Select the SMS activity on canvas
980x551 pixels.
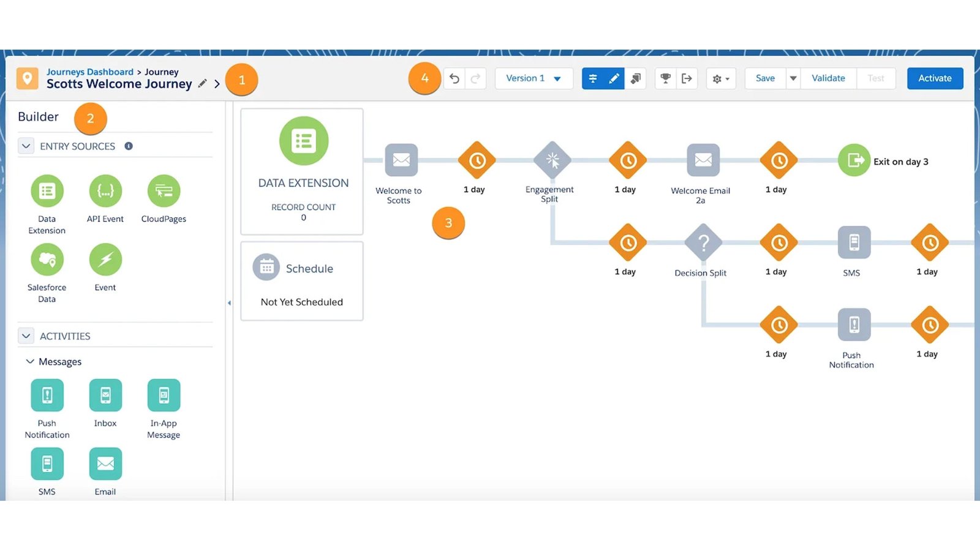854,243
